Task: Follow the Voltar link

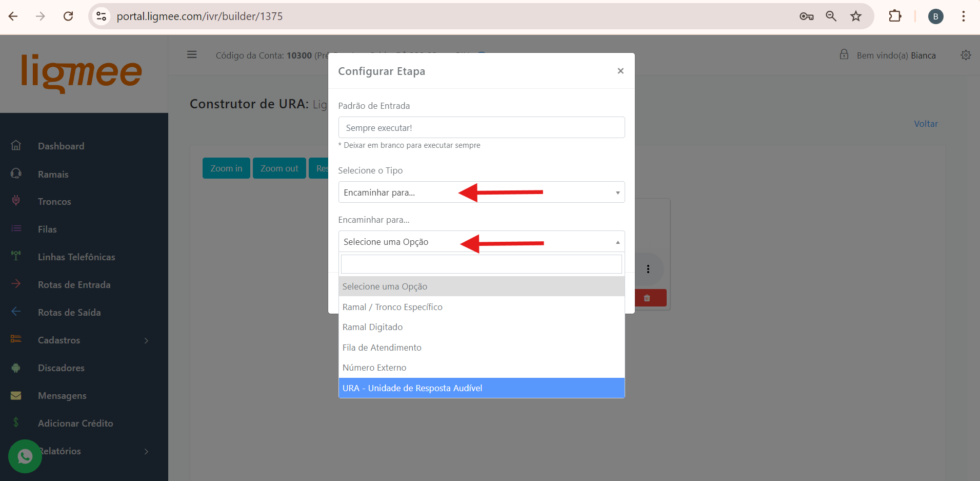Action: [925, 124]
